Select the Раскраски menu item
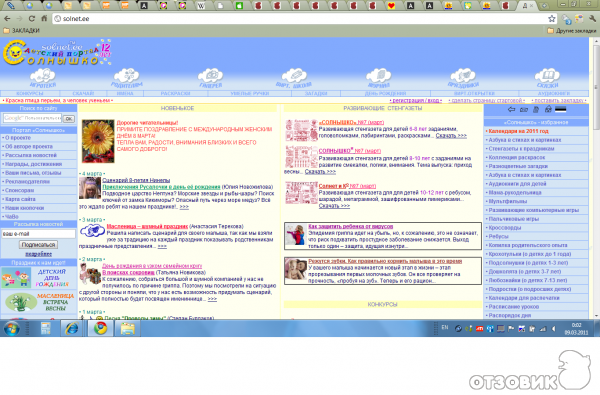The image size is (600, 395). [x=175, y=93]
